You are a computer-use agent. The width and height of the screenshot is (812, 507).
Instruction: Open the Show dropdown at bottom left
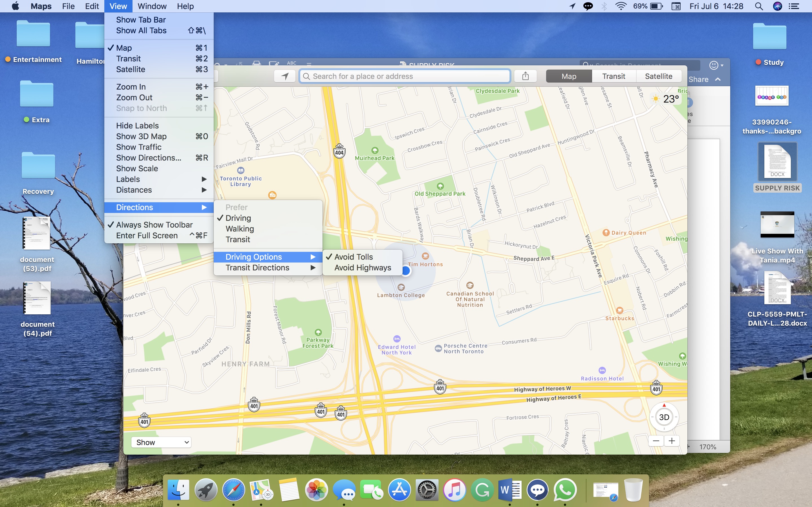click(161, 442)
